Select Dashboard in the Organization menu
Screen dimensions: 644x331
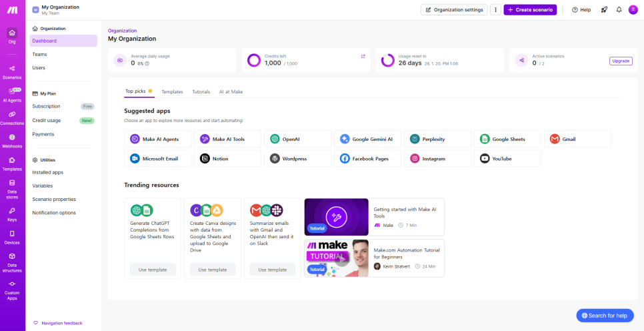tap(63, 41)
